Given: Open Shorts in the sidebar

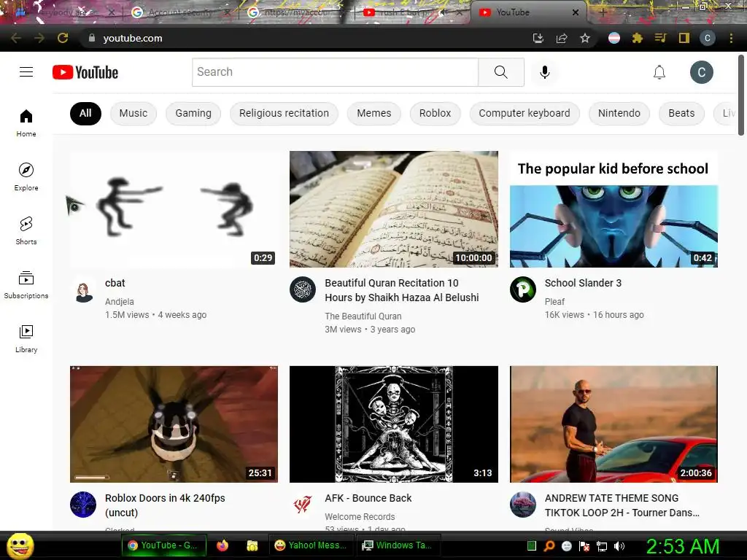Looking at the screenshot, I should click(26, 230).
